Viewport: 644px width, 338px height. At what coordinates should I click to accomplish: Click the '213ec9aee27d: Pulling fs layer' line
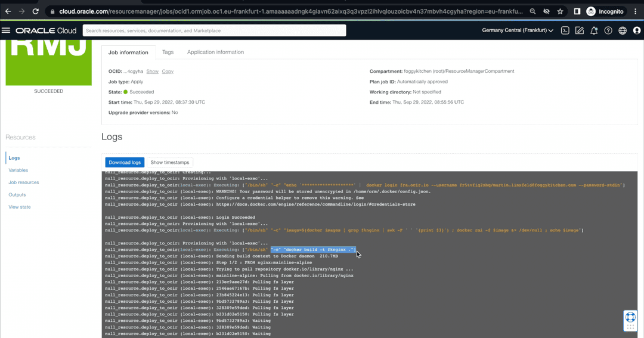199,282
